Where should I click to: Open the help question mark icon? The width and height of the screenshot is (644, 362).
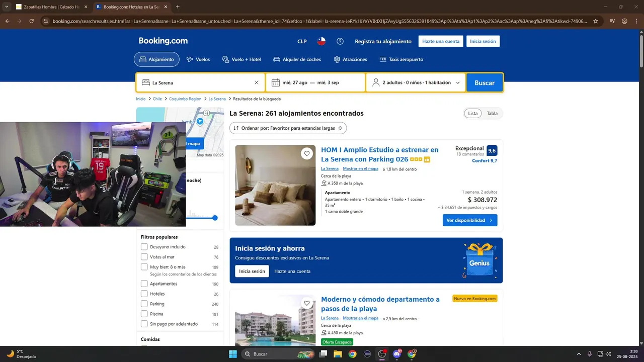click(340, 41)
